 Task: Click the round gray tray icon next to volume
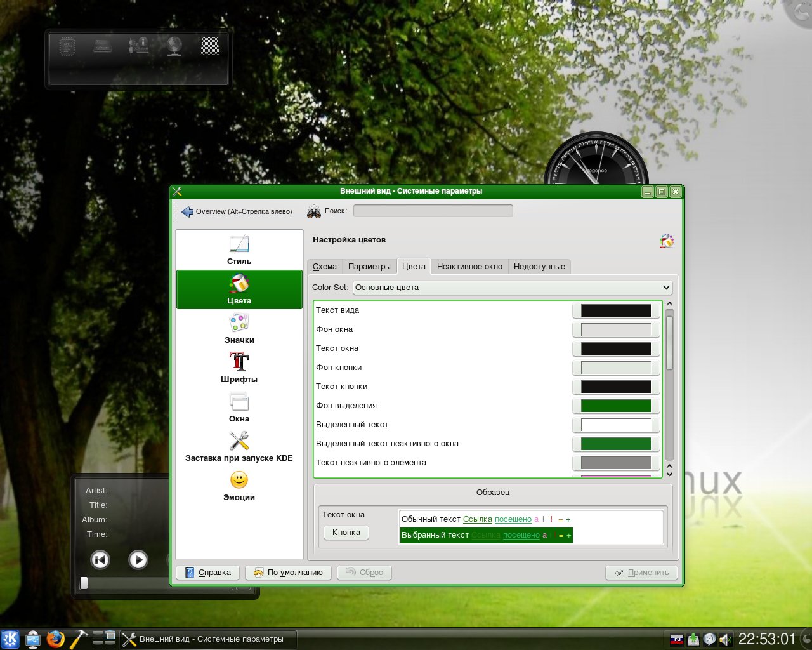710,639
